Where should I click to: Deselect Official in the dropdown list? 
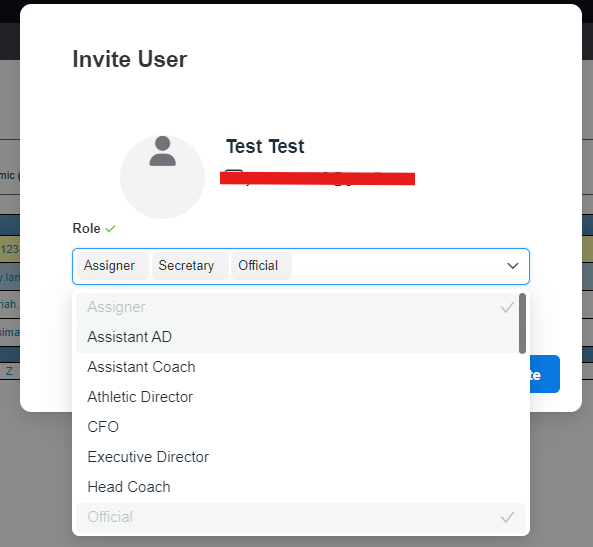301,517
